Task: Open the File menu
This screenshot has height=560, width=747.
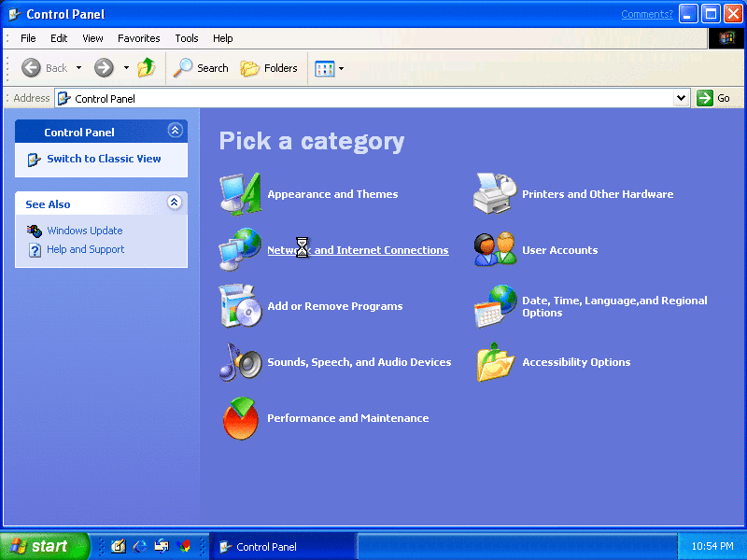Action: point(28,38)
